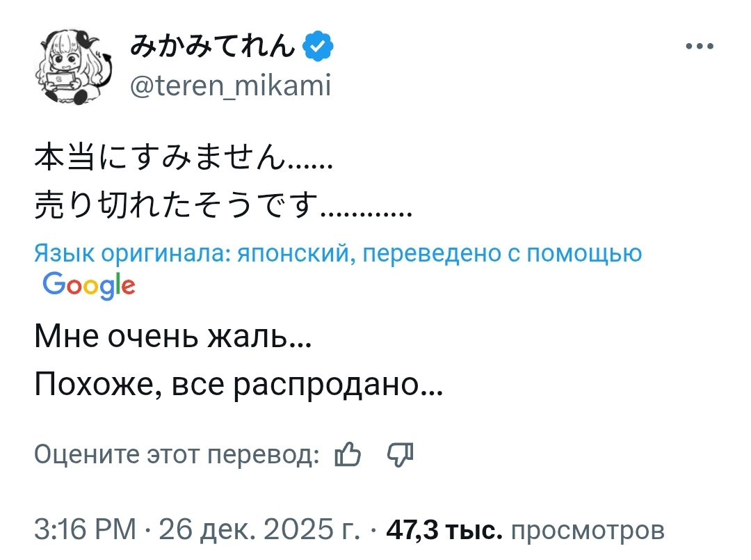Click the 3:16 PM timestamp

(85, 531)
